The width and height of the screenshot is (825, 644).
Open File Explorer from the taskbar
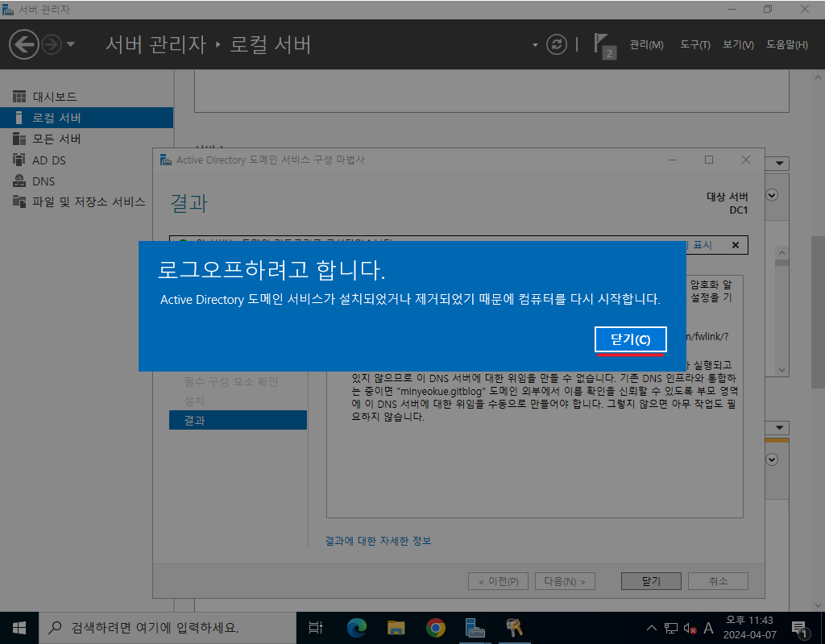(x=396, y=628)
